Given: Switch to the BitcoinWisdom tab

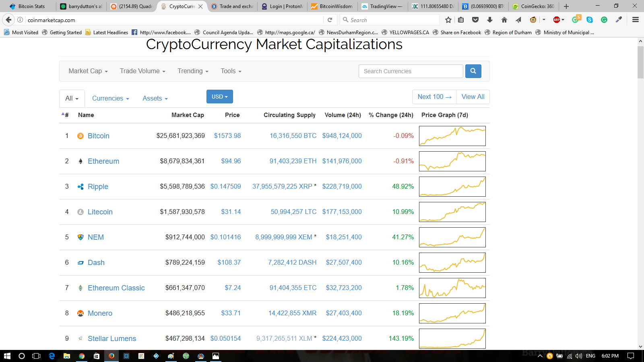Looking at the screenshot, I should [332, 6].
